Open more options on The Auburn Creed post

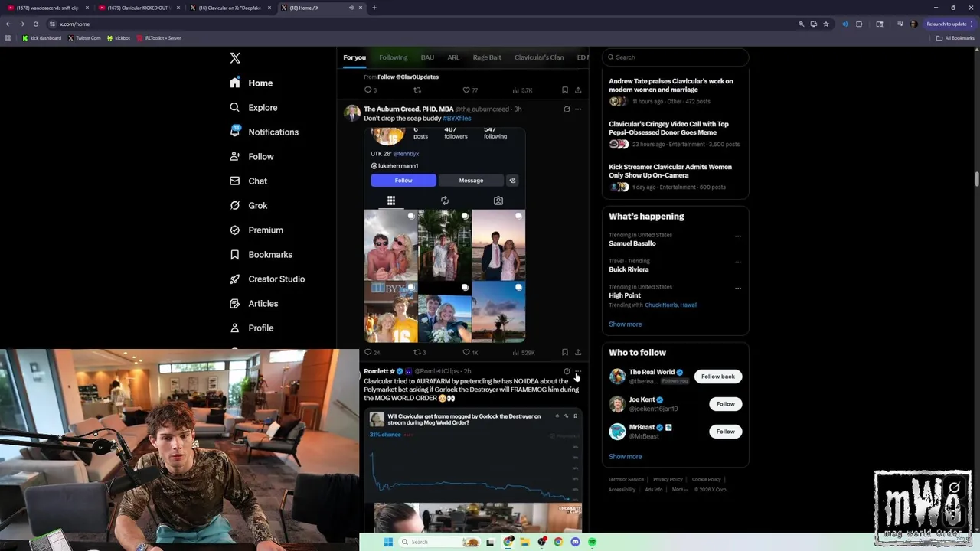point(578,109)
